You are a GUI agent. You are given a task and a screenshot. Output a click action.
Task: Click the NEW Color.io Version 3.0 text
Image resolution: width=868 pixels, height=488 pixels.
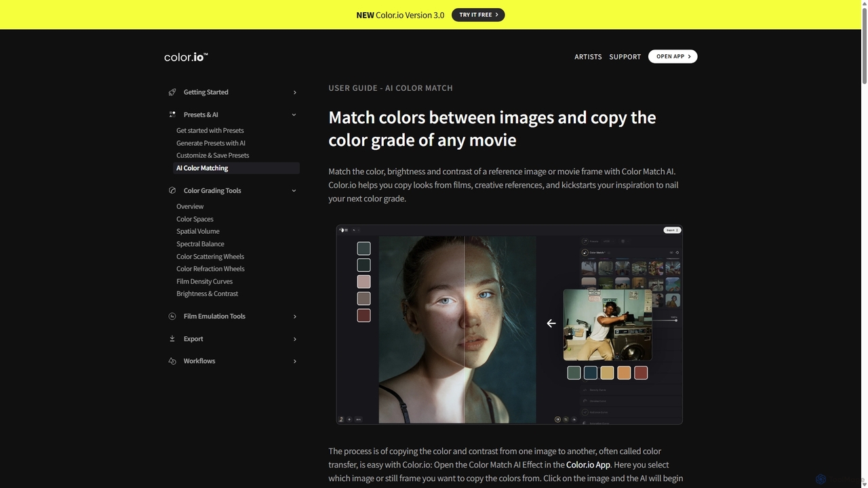point(400,15)
